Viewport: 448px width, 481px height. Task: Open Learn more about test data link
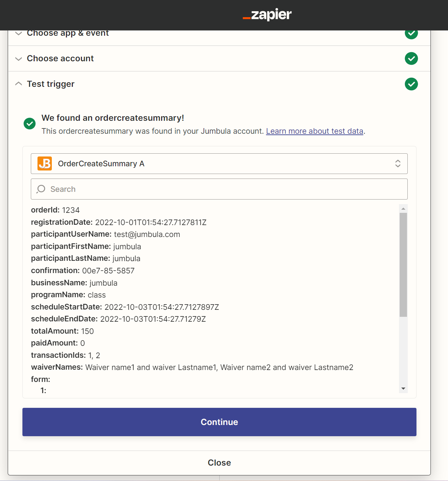315,131
